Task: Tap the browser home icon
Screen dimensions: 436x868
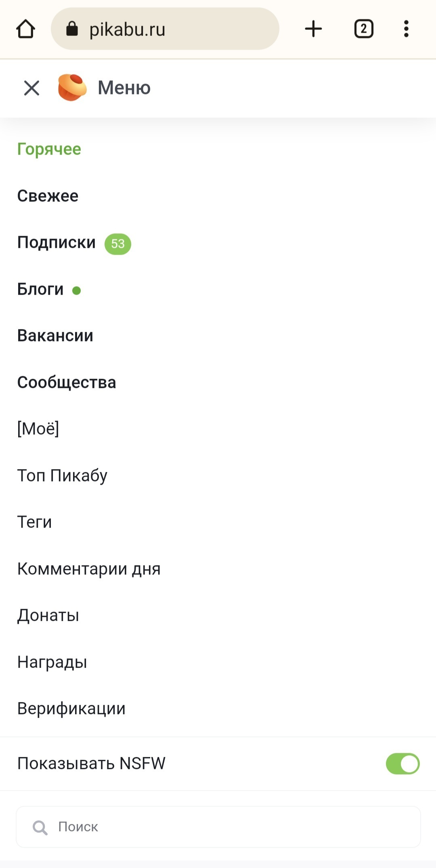Action: pyautogui.click(x=25, y=29)
